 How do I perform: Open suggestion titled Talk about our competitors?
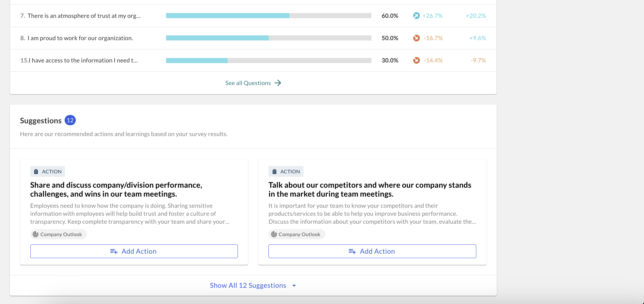pyautogui.click(x=370, y=190)
